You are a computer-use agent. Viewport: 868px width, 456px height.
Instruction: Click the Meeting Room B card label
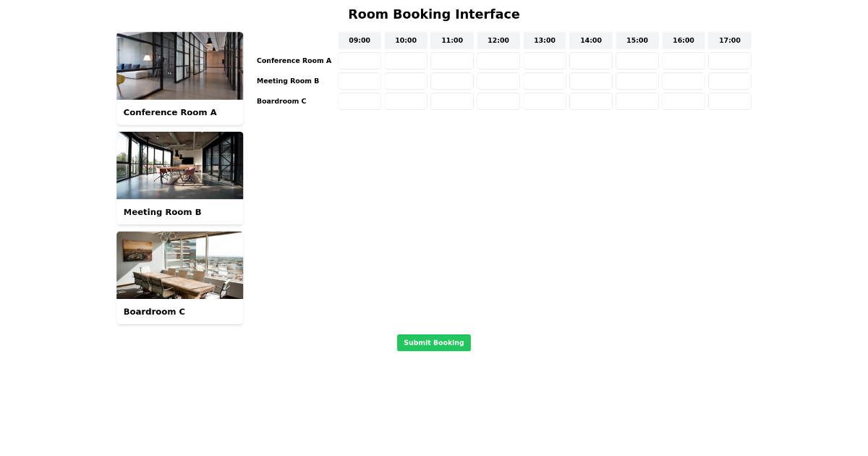[162, 211]
